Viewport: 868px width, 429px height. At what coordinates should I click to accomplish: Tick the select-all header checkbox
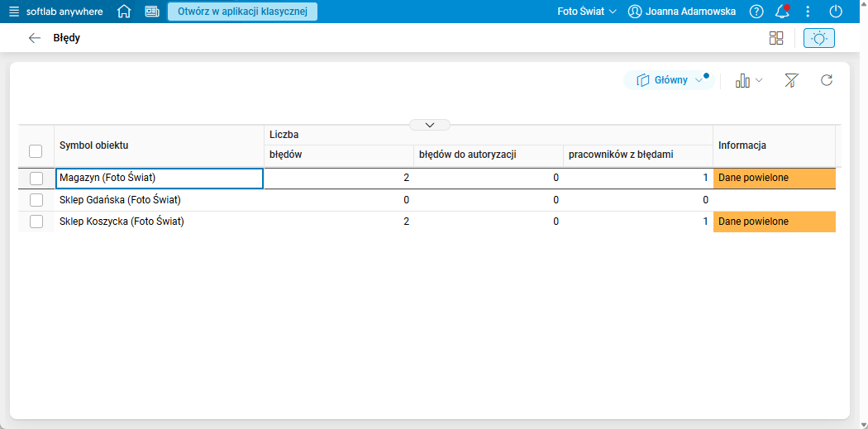coord(36,150)
